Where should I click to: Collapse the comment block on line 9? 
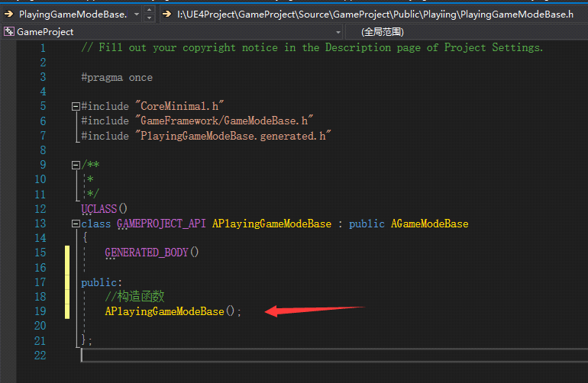click(x=76, y=165)
